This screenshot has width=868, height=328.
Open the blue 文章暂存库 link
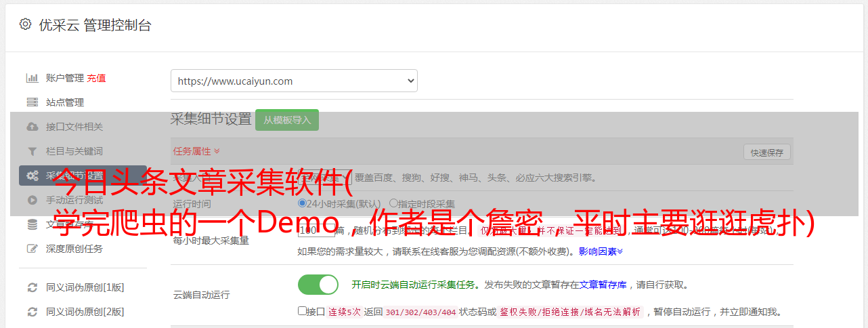(603, 285)
